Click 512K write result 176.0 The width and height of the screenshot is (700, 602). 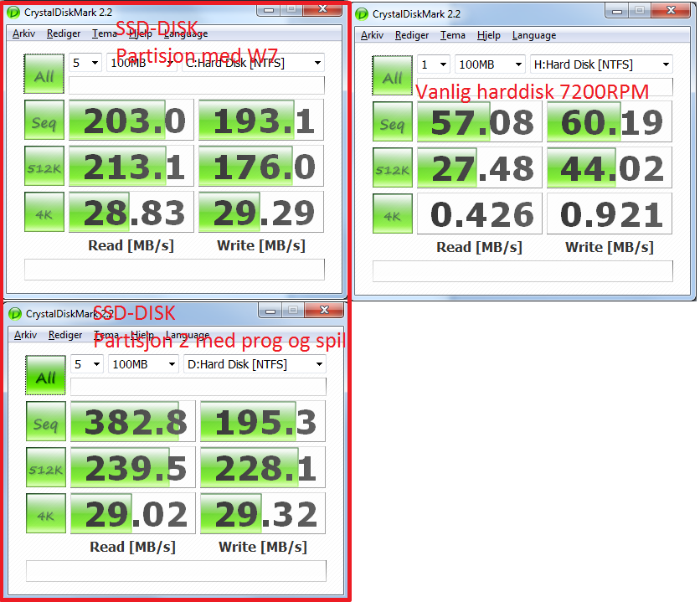[261, 166]
